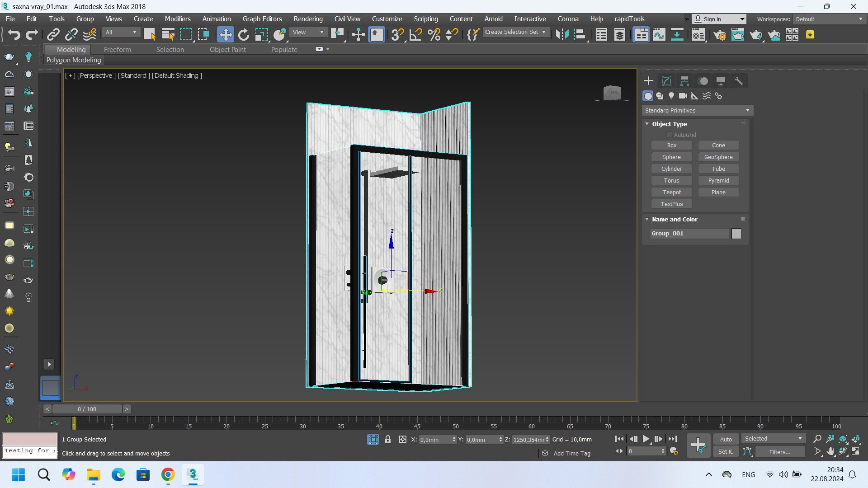Open the Layer Explorer icon

pyautogui.click(x=620, y=35)
